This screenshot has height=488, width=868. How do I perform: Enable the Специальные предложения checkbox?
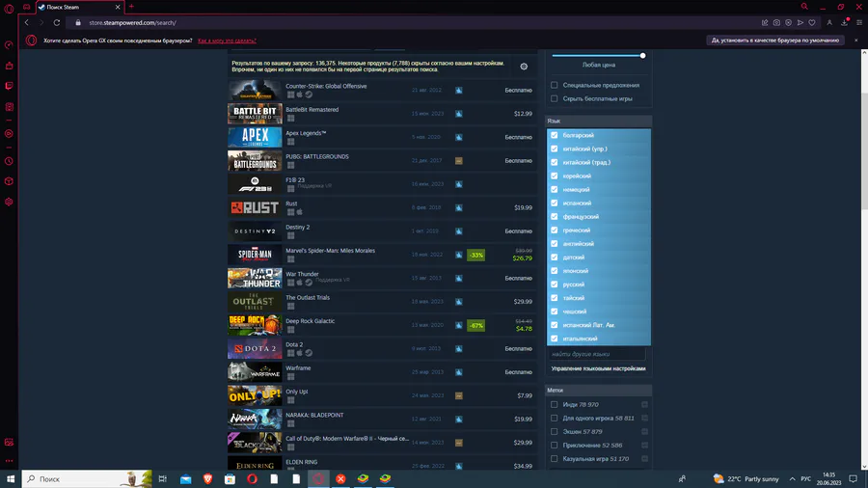(x=555, y=85)
